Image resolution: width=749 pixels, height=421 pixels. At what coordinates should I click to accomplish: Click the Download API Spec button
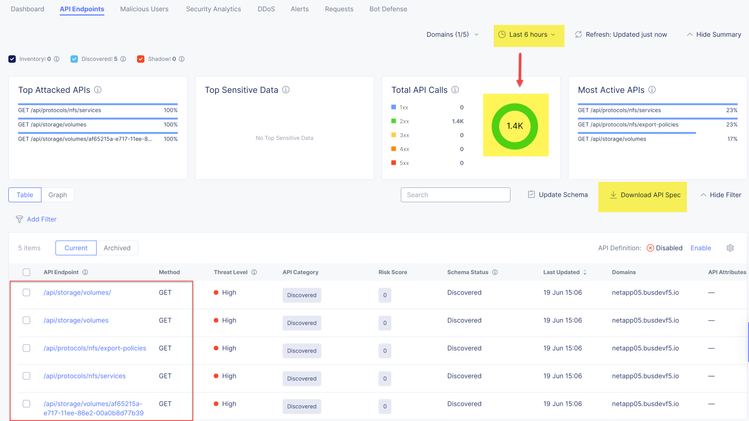[x=644, y=195]
